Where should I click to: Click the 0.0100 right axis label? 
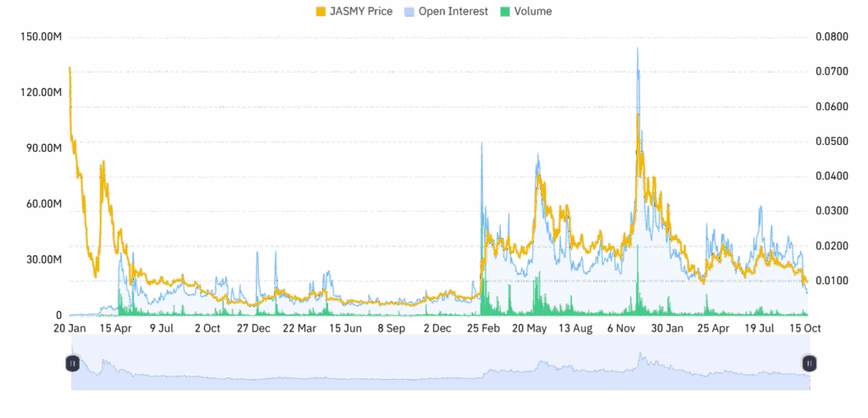(831, 281)
